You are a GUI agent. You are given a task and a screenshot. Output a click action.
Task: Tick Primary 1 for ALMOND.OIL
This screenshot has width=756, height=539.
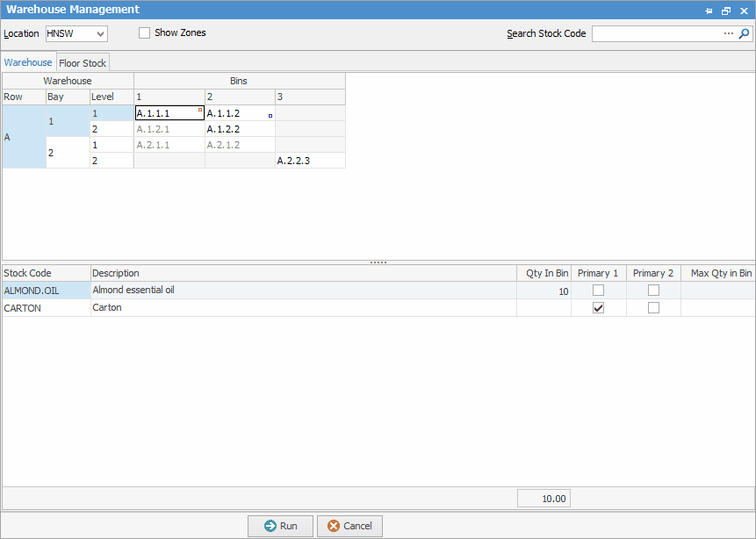tap(598, 291)
